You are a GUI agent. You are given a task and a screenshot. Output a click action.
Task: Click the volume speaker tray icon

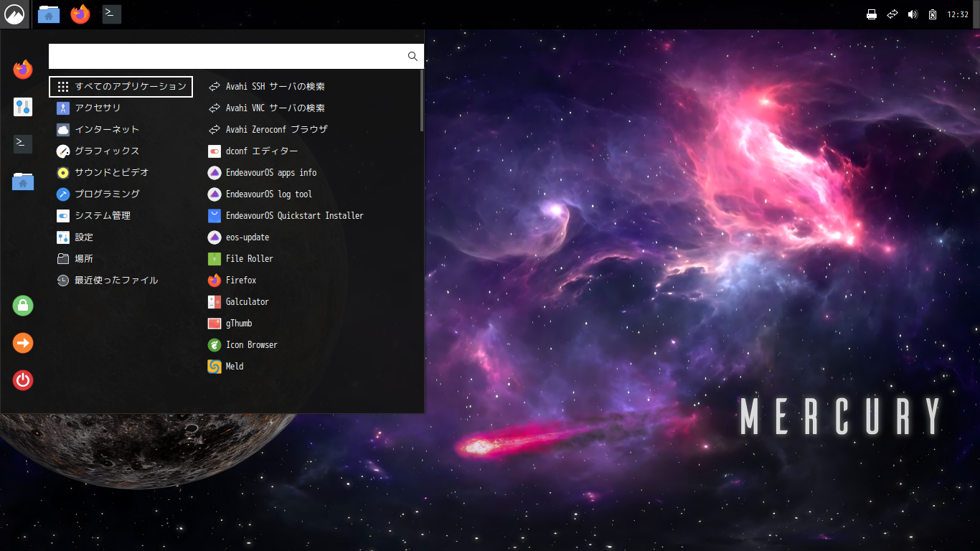913,14
